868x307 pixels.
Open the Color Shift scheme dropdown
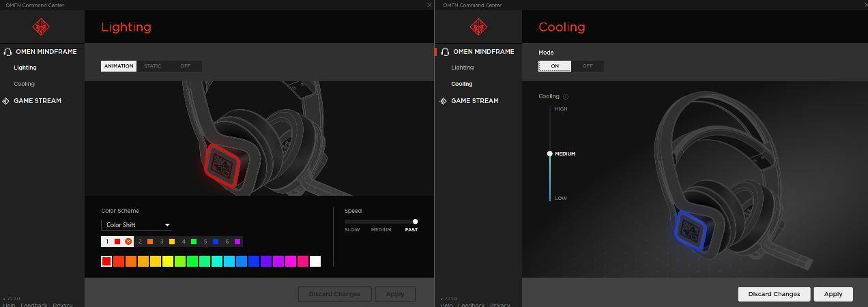click(136, 225)
